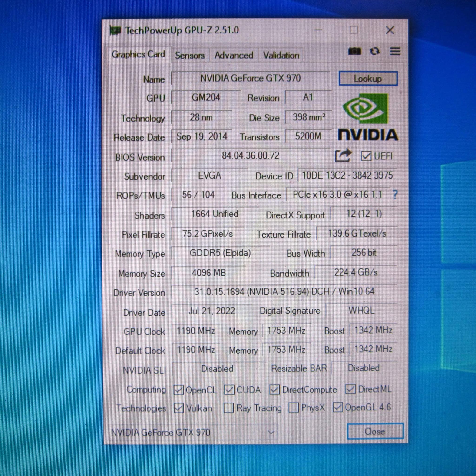This screenshot has height=476, width=476.
Task: Click the GPU Clock row Boost 1342 MHz
Action: pos(373,330)
